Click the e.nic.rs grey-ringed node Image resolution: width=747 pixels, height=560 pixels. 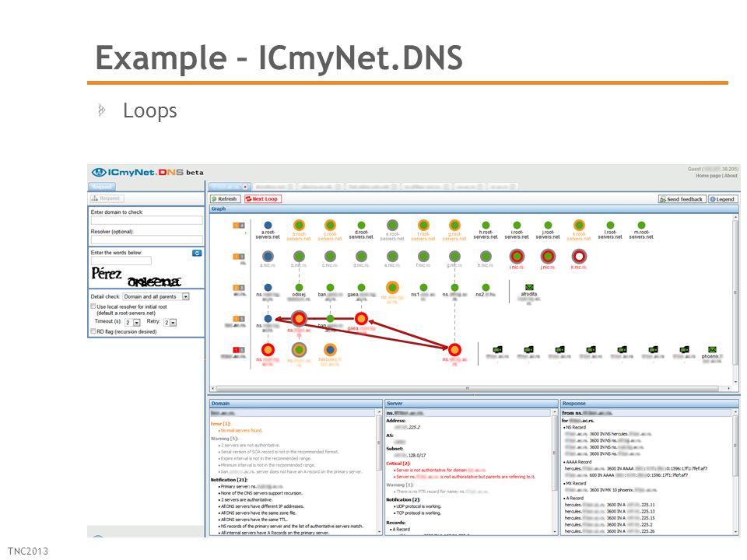[x=392, y=256]
